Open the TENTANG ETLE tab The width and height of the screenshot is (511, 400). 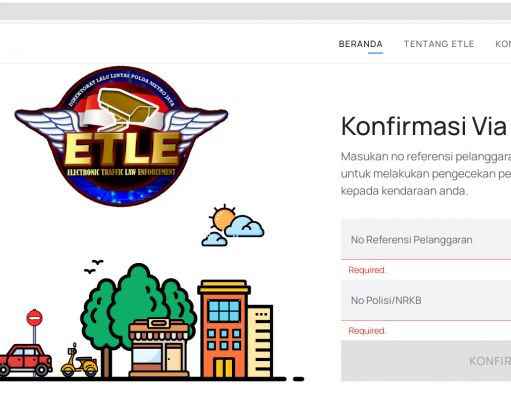(x=439, y=44)
